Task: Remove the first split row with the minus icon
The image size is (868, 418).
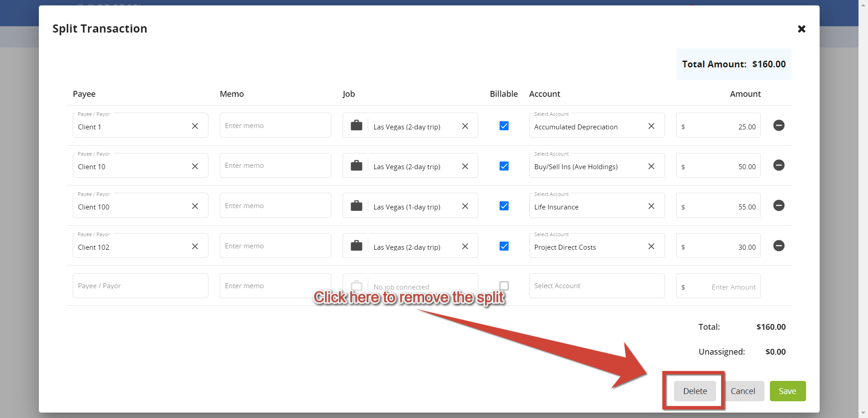Action: 779,125
